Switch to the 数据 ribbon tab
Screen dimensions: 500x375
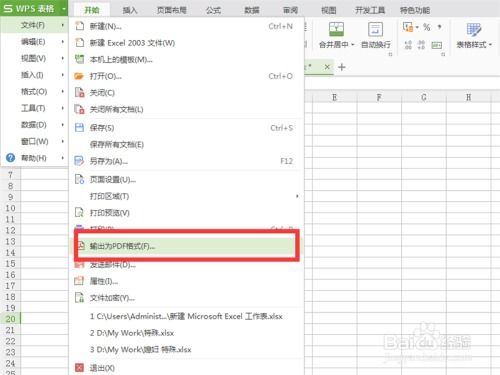click(x=252, y=10)
